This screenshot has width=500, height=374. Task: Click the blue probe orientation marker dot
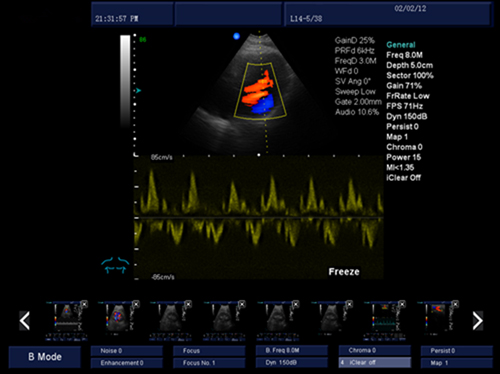(x=236, y=36)
